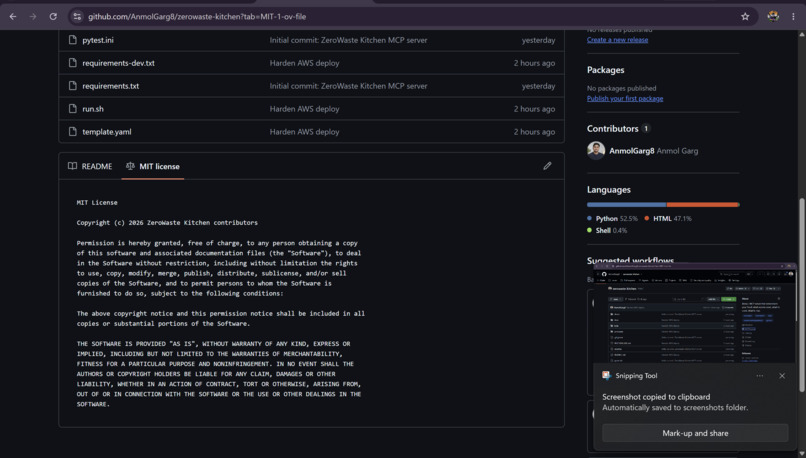
Task: Click the screenshot preview thumbnail in notification
Action: (x=694, y=314)
